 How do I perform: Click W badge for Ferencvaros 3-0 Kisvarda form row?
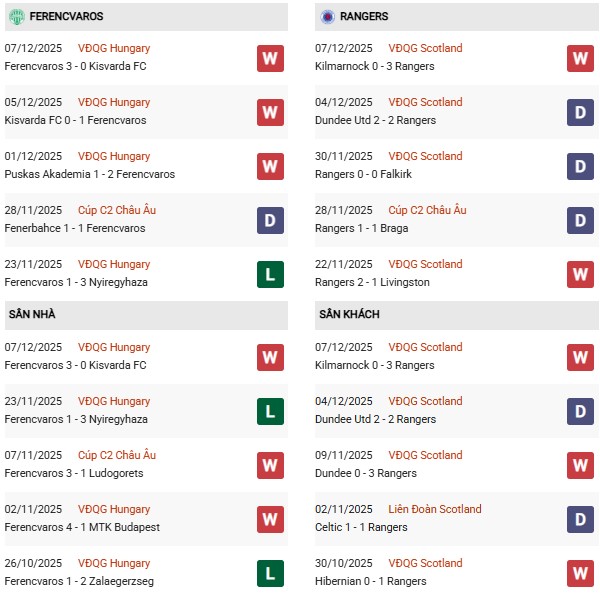270,58
